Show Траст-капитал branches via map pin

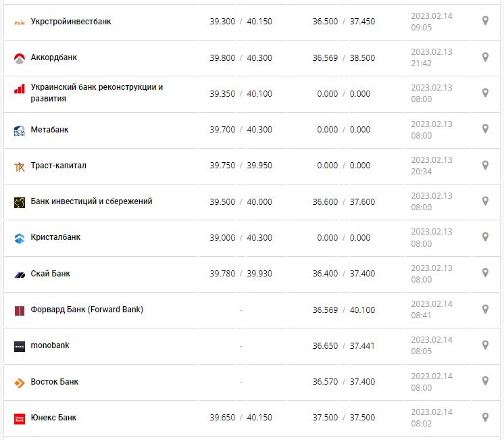(x=485, y=166)
